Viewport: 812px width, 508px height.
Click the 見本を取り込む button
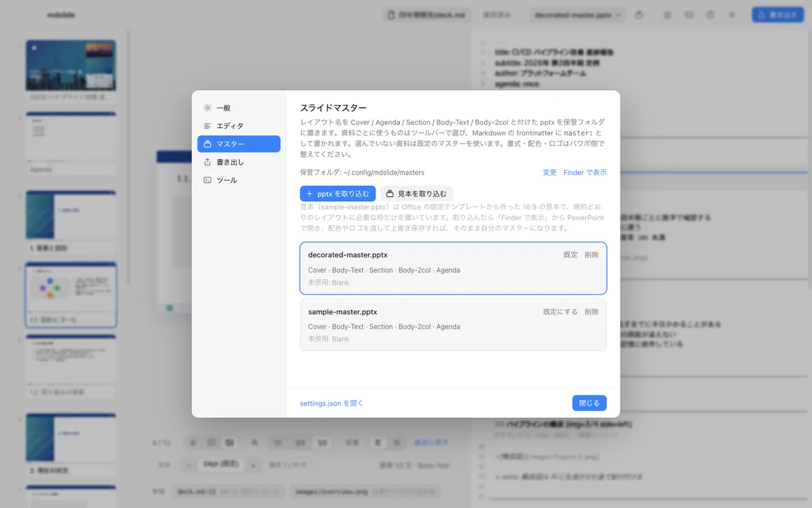coord(416,194)
